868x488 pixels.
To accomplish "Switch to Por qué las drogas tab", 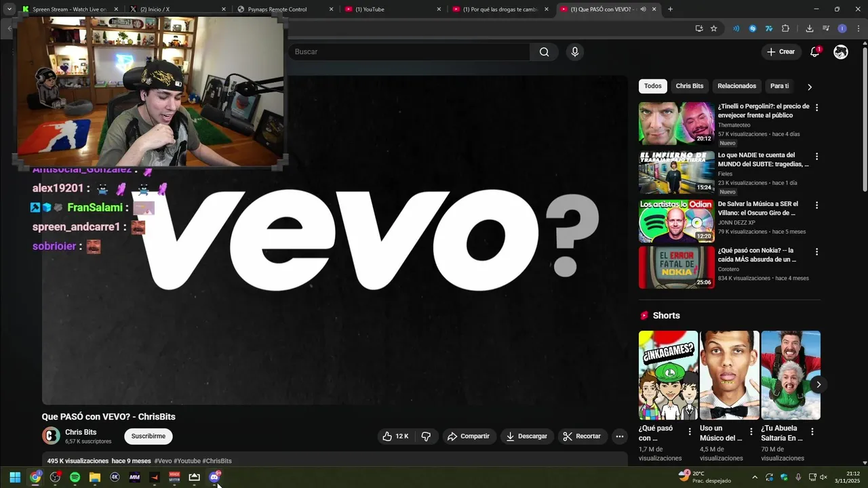I will pyautogui.click(x=500, y=9).
